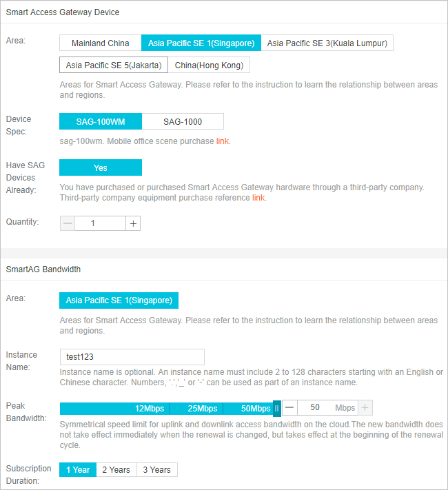
Task: Select China(Hong Kong) area
Action: point(209,65)
